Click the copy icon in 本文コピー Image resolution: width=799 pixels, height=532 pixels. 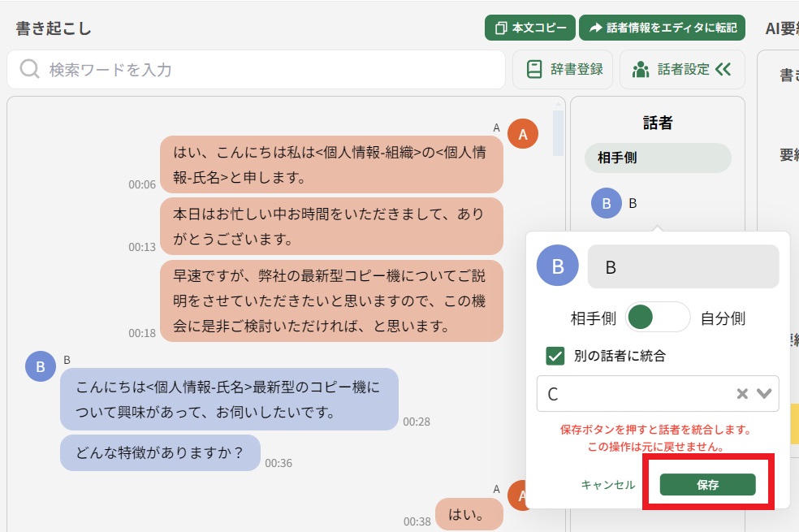501,28
